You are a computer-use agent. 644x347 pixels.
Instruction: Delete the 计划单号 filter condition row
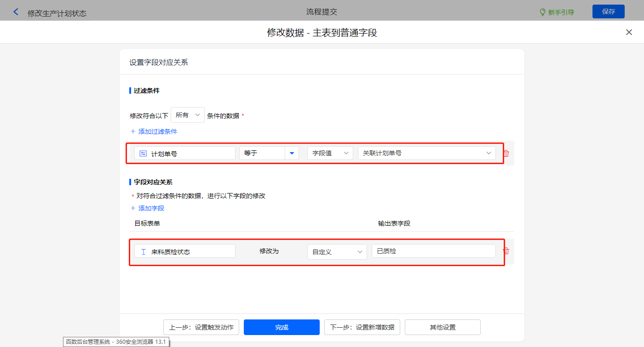tap(506, 154)
